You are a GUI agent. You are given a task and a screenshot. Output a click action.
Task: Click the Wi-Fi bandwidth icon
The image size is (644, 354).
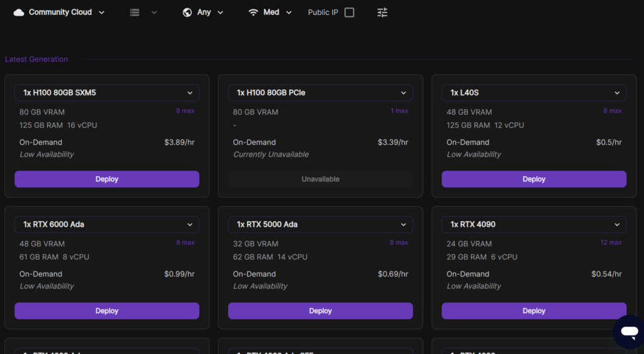click(253, 13)
